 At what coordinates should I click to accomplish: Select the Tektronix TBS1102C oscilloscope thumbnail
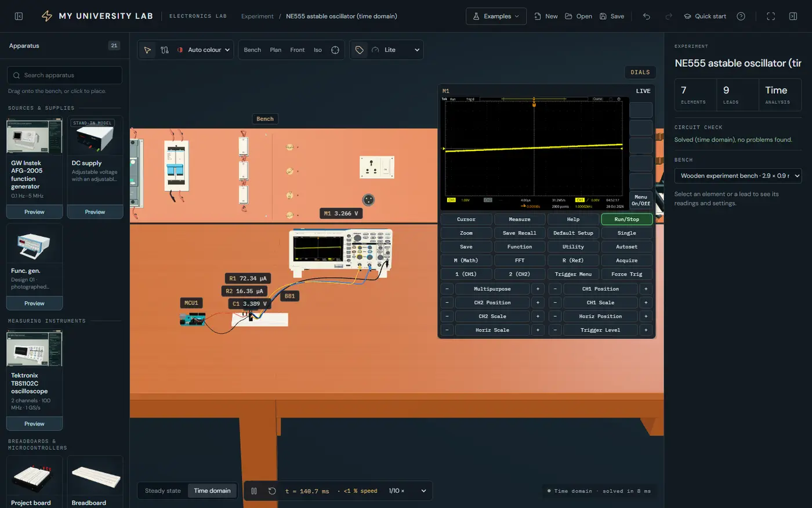(34, 348)
